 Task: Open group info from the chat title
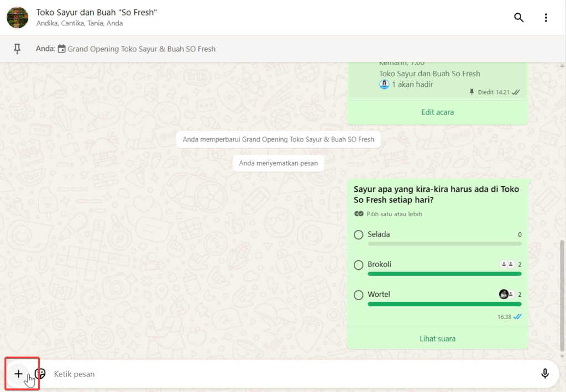(96, 12)
